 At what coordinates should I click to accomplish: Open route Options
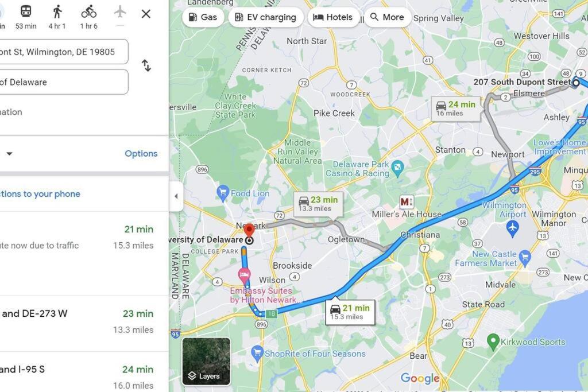141,154
